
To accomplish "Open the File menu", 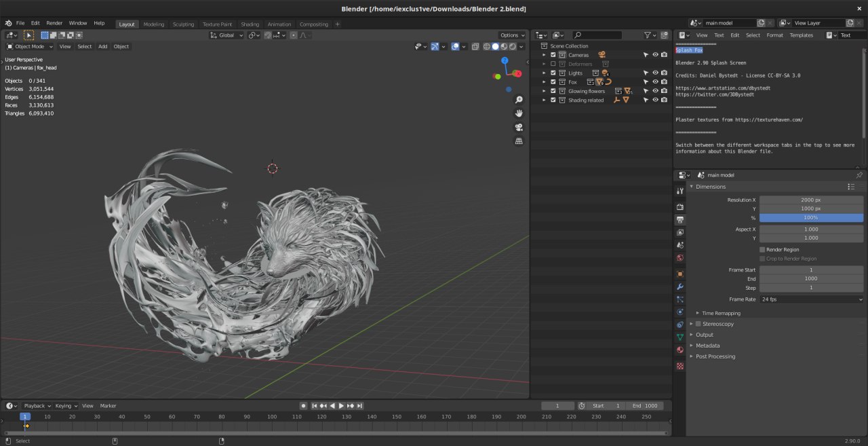I will coord(20,23).
